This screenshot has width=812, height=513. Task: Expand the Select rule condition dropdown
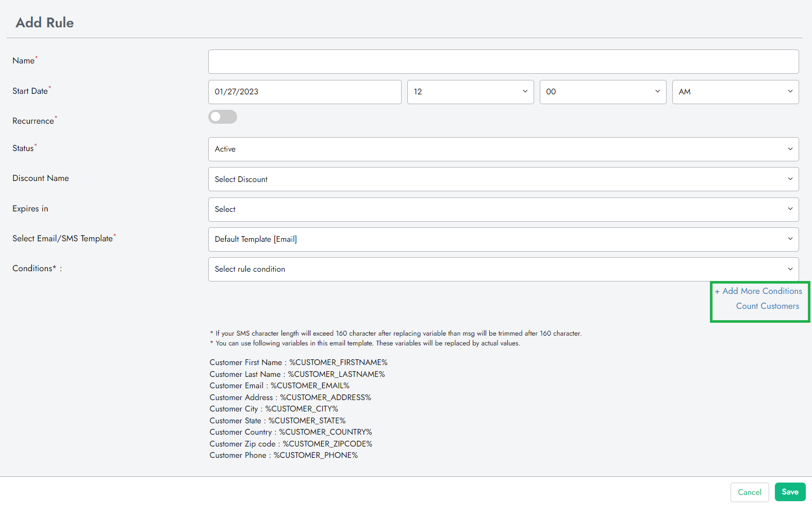[x=503, y=269]
